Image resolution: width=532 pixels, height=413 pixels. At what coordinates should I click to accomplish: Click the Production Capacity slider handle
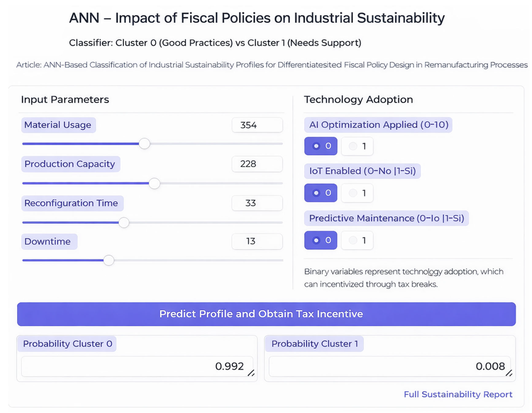[154, 183]
